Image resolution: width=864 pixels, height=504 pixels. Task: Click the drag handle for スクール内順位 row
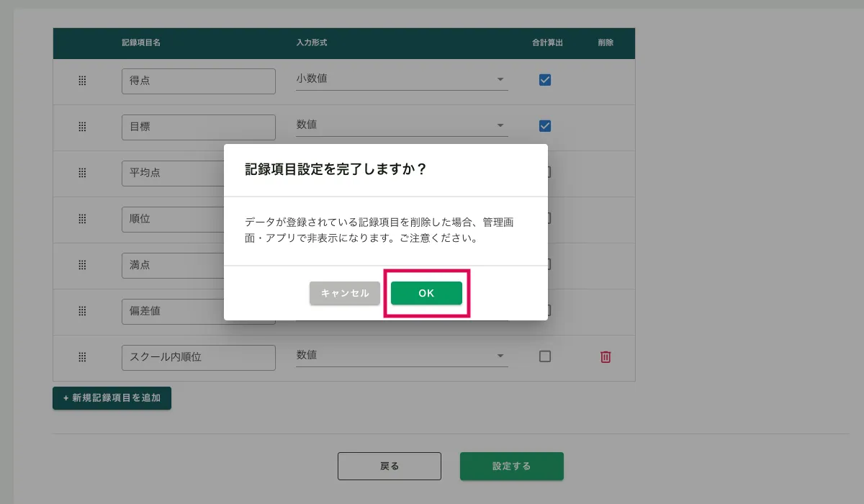(x=82, y=357)
